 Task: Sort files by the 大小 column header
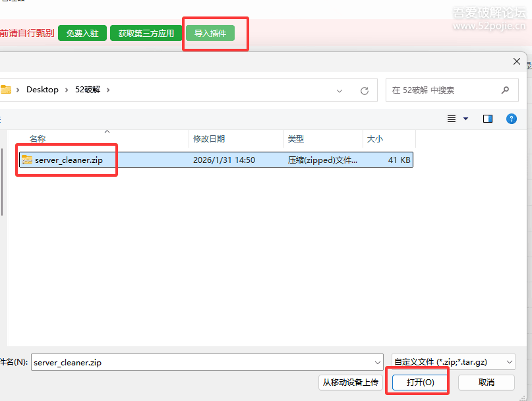374,139
